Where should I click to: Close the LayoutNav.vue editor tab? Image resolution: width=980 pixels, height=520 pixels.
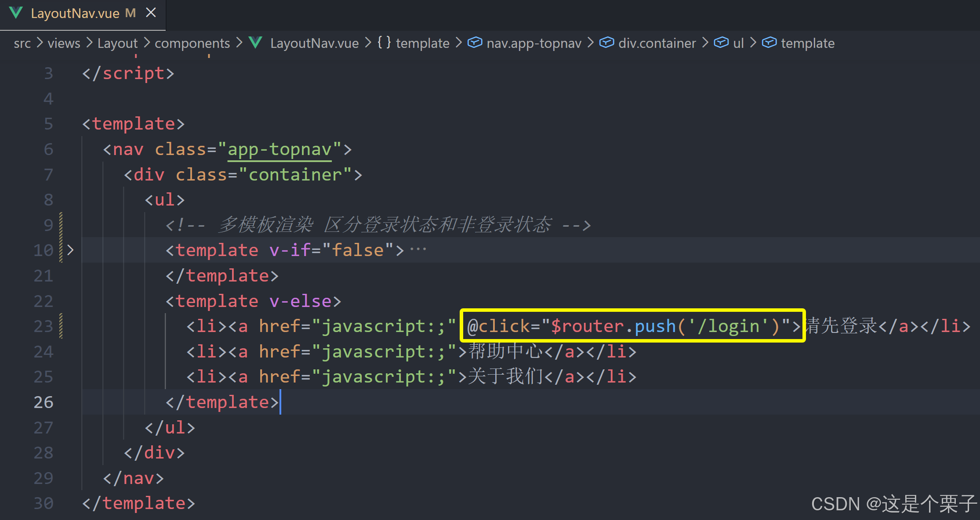151,13
